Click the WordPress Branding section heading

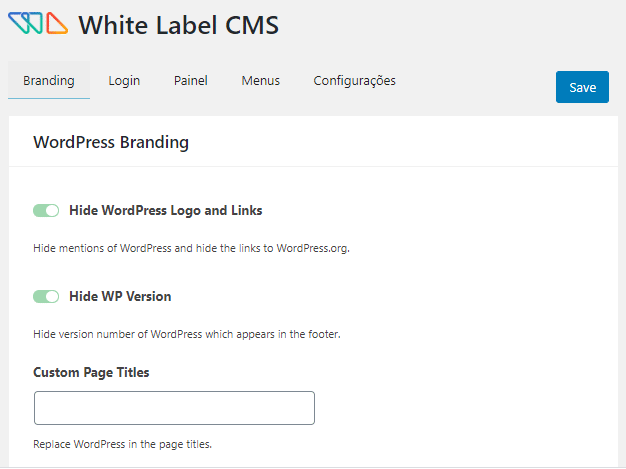coord(111,142)
